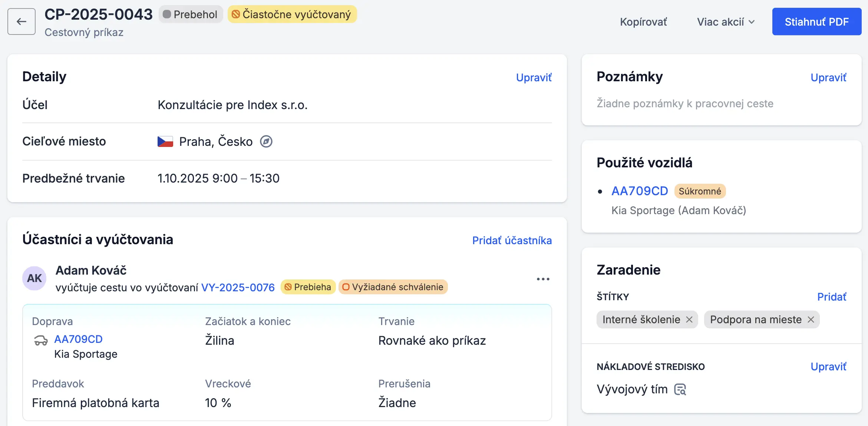Click the status icon in the Prebieha badge
Viewport: 868px width, 426px height.
pos(289,287)
